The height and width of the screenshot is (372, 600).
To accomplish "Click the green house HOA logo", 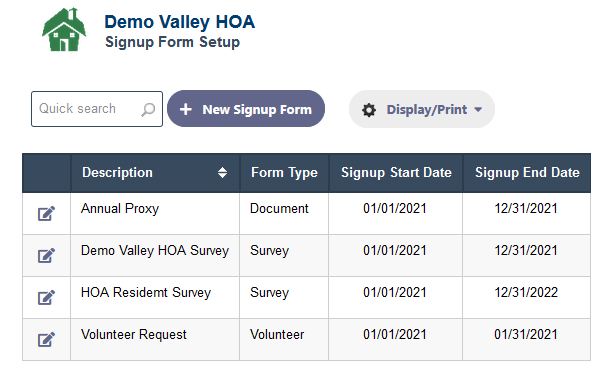I will [x=64, y=29].
